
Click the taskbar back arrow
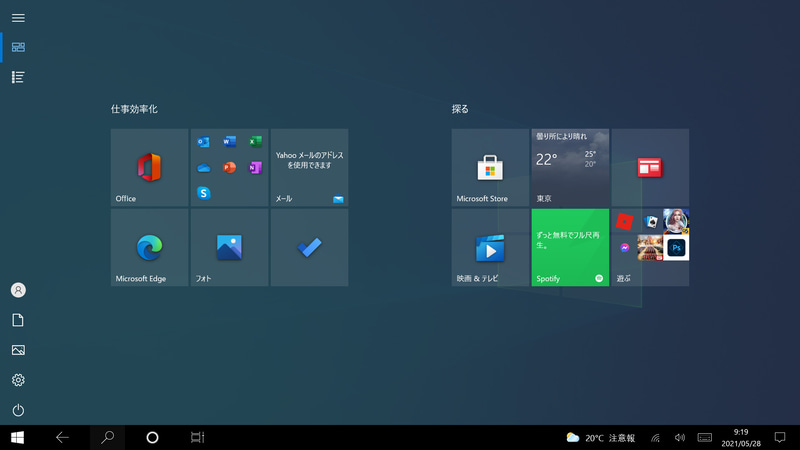pyautogui.click(x=62, y=437)
